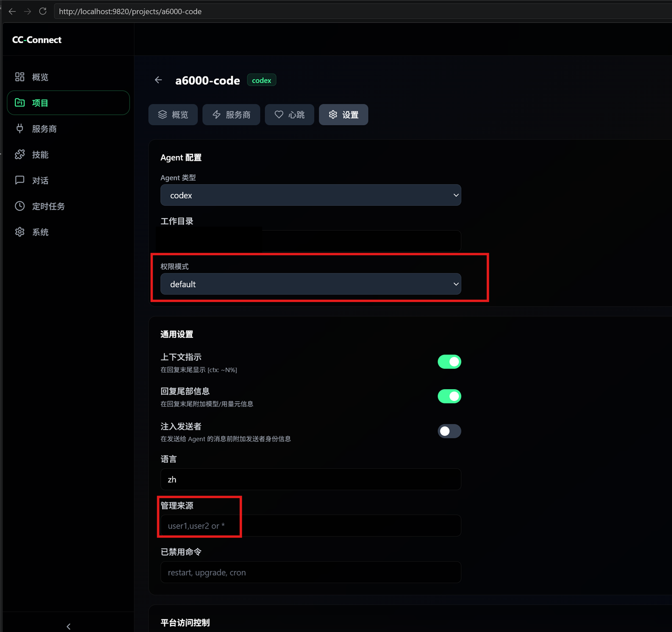
Task: Click the 平台访问控制 section heading
Action: pyautogui.click(x=185, y=623)
